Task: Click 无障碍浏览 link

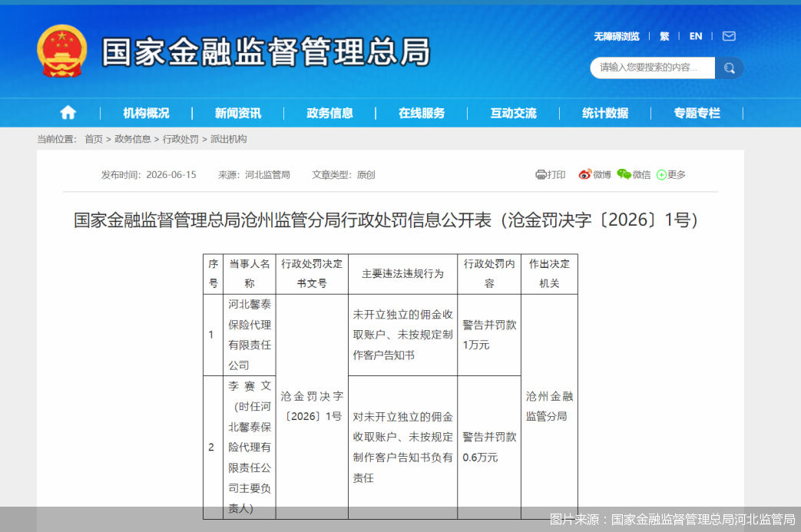Action: coord(617,36)
